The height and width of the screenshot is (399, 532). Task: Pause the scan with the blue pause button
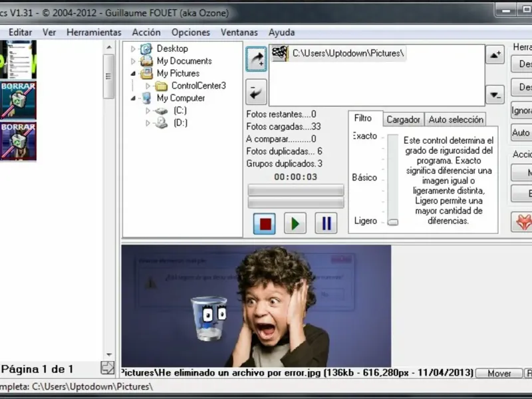click(326, 223)
